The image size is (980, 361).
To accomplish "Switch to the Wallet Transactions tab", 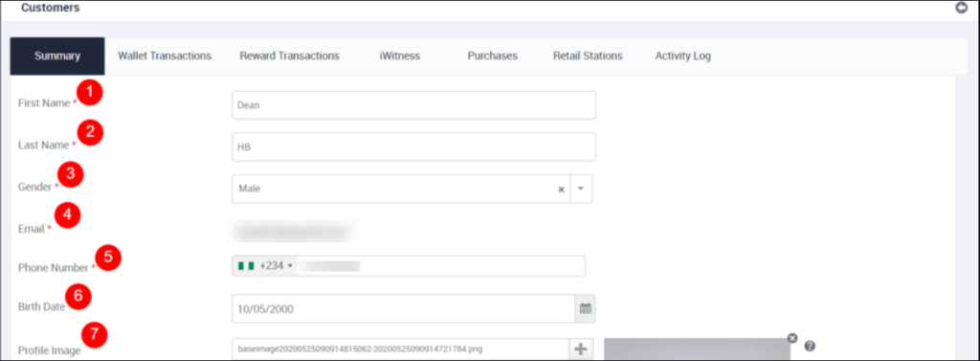I will [x=165, y=56].
